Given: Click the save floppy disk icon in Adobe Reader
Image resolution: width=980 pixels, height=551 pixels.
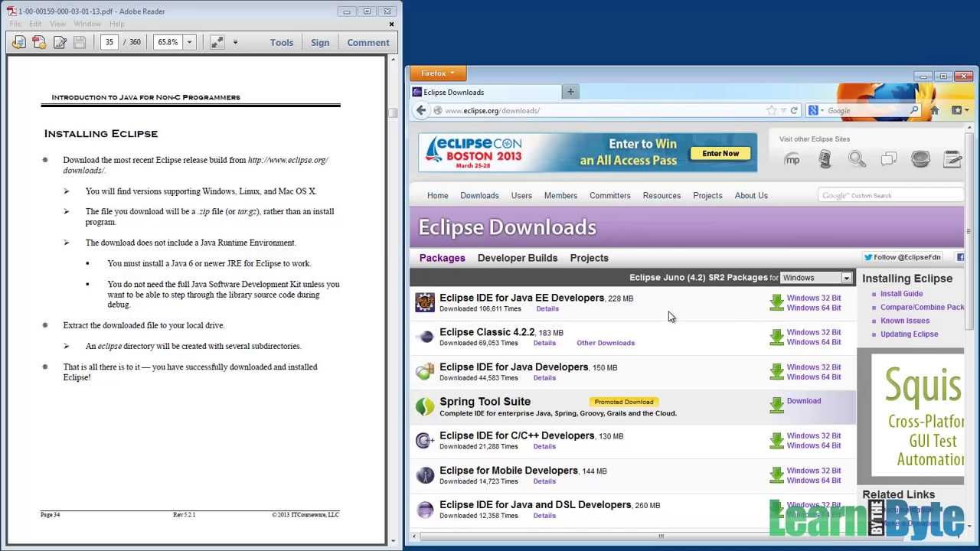Looking at the screenshot, I should pyautogui.click(x=80, y=42).
